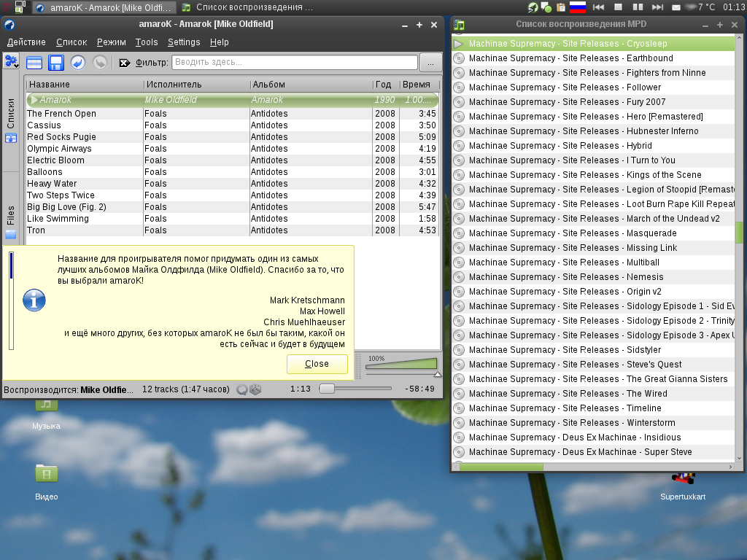Skip to previous track in top panel
Screen dimensions: 747x560
(x=598, y=7)
